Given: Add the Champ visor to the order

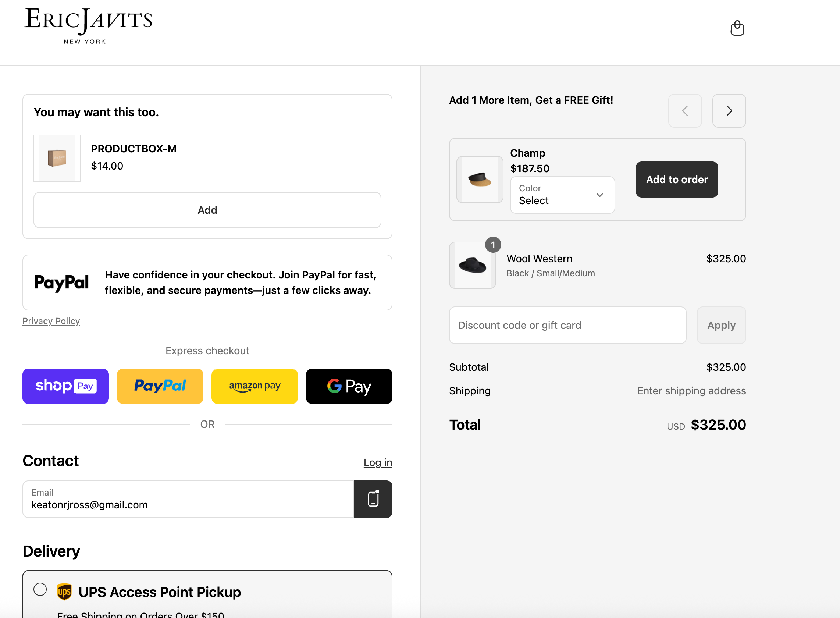Looking at the screenshot, I should [676, 180].
